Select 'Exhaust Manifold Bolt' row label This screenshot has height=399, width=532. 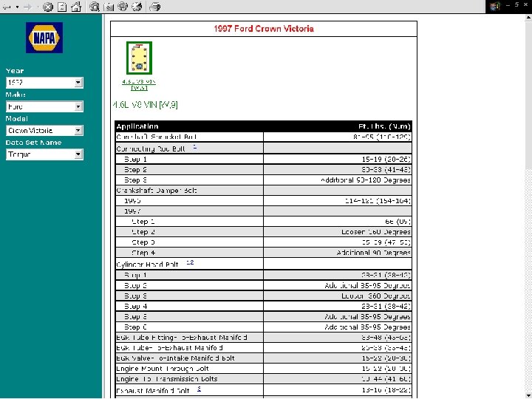(153, 391)
